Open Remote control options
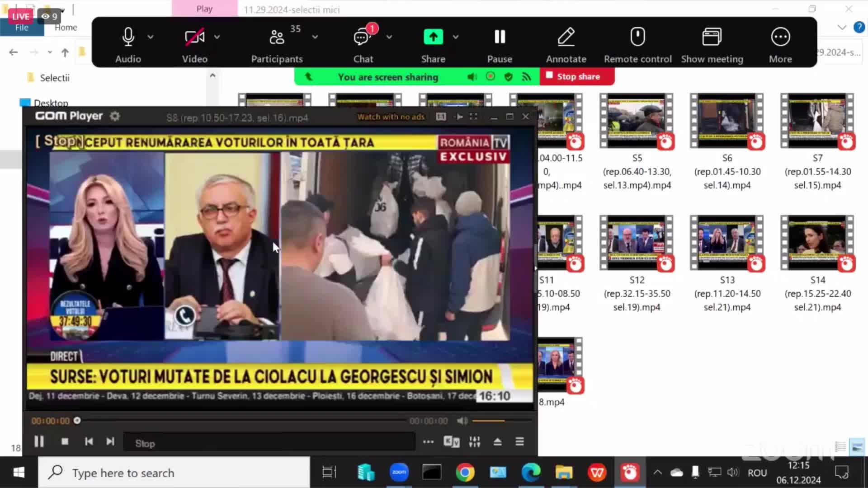This screenshot has width=868, height=488. point(637,45)
